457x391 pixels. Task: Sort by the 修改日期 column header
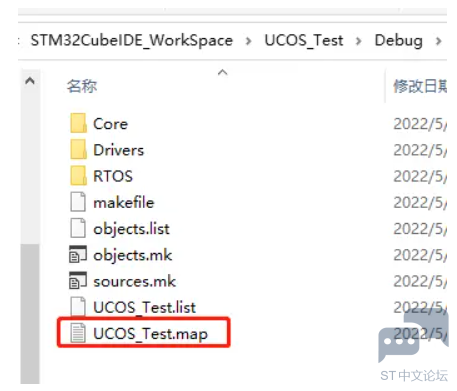[x=420, y=86]
